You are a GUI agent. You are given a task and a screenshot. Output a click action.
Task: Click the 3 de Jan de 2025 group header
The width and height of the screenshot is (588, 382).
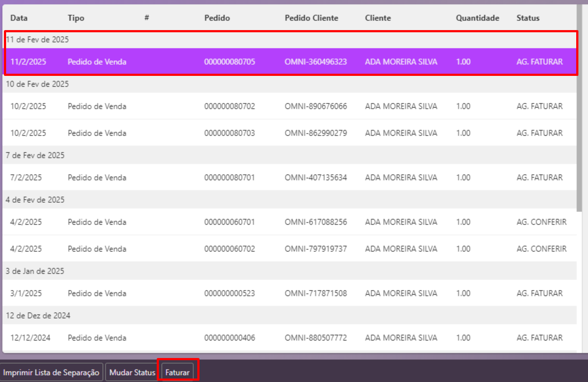[x=289, y=271]
